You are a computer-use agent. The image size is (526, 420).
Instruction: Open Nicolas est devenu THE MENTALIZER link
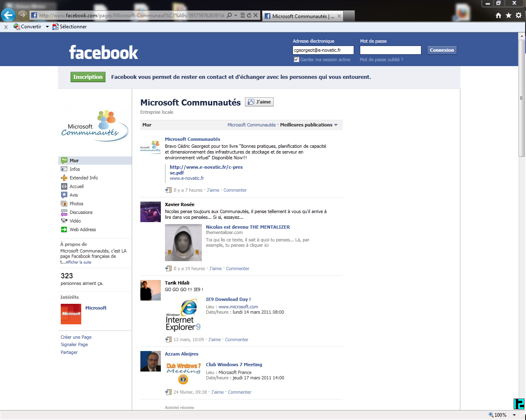(x=248, y=227)
